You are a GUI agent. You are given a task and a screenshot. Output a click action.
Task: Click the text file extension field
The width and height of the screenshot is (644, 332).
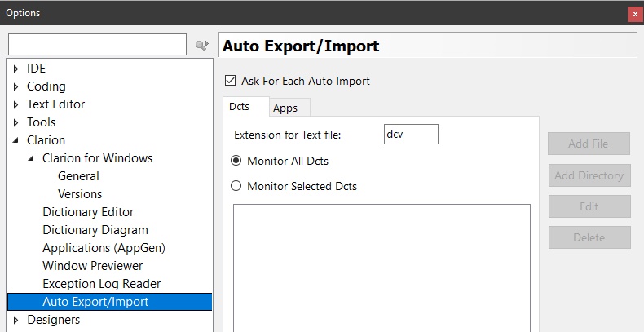pos(411,135)
